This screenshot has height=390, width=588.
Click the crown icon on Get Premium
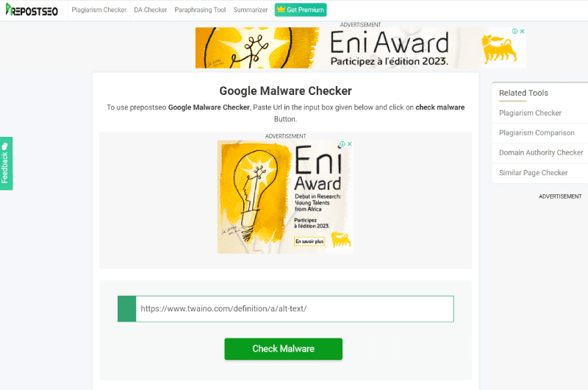point(281,10)
